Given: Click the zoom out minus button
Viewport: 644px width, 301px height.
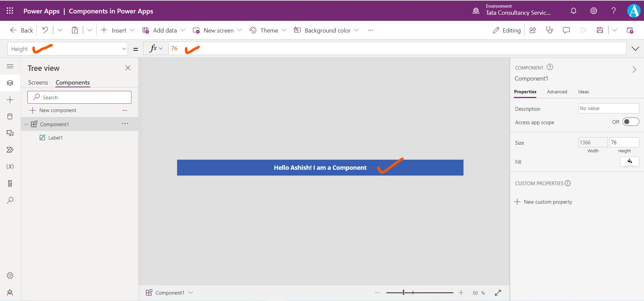Looking at the screenshot, I should pos(377,293).
